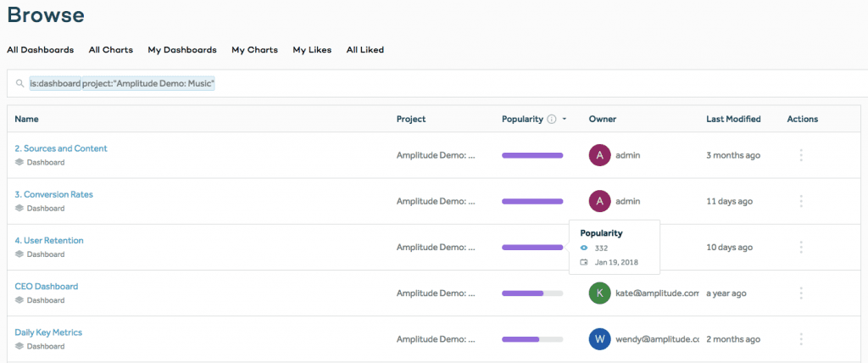Image resolution: width=868 pixels, height=363 pixels.
Task: Click 332 views count in tooltip
Action: click(x=601, y=249)
